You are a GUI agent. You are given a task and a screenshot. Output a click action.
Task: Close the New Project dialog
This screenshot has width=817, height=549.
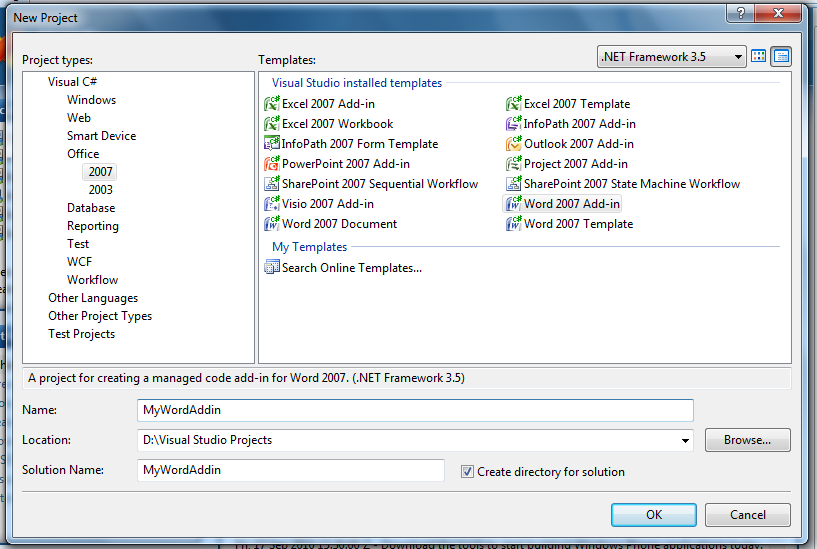777,13
